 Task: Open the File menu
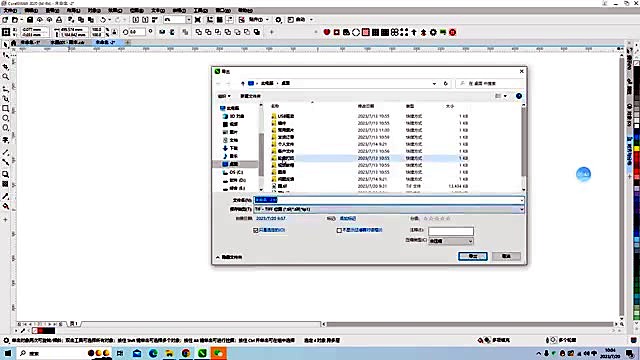click(x=10, y=10)
